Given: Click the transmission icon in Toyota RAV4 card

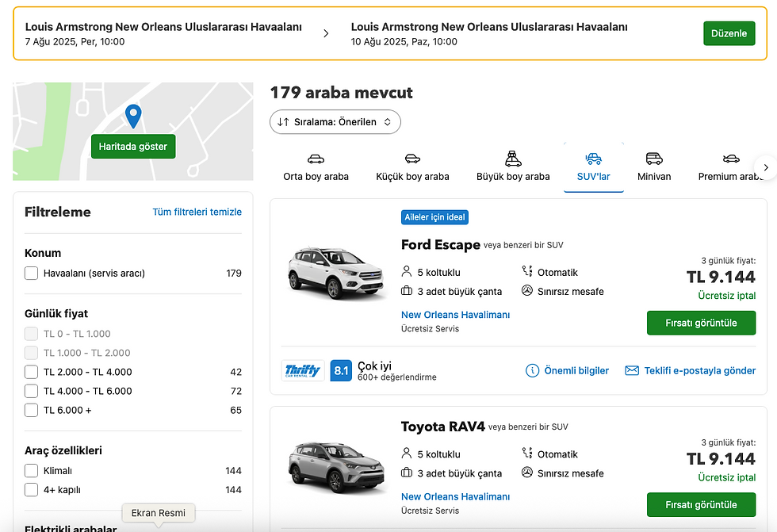Looking at the screenshot, I should [x=526, y=454].
